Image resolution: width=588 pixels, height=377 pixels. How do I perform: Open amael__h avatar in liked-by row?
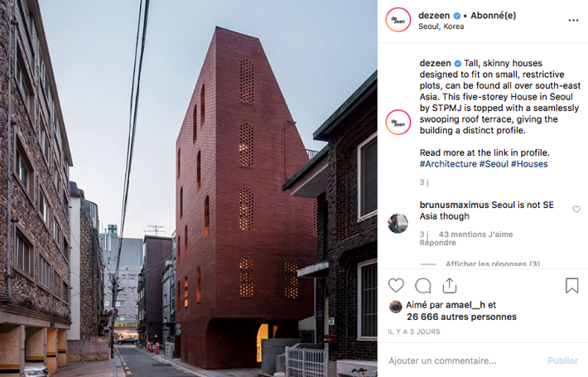pos(395,307)
